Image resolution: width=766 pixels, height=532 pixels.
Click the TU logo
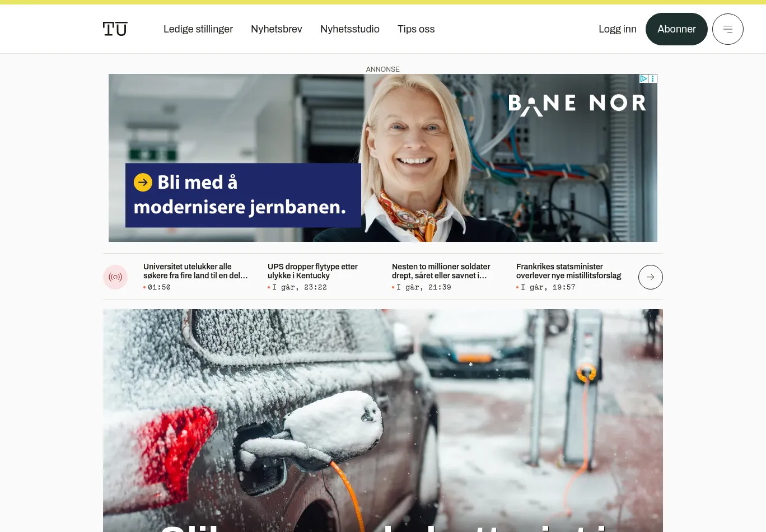click(x=115, y=29)
